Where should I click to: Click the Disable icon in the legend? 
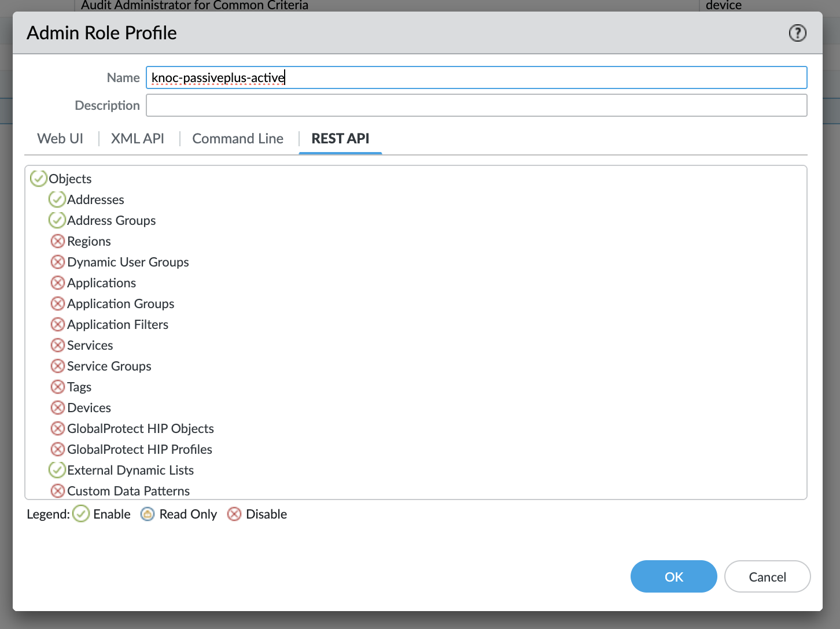234,513
